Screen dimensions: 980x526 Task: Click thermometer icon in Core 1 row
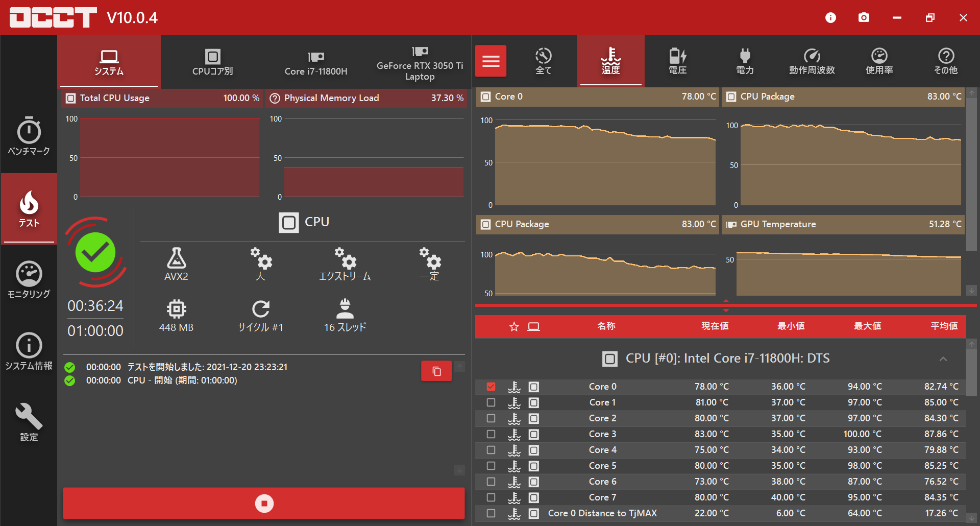click(514, 402)
